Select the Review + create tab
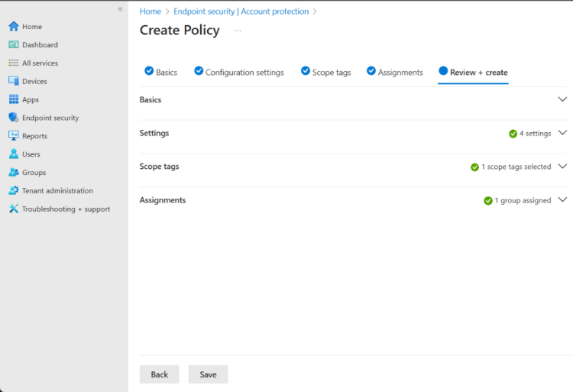The image size is (573, 392). (473, 73)
